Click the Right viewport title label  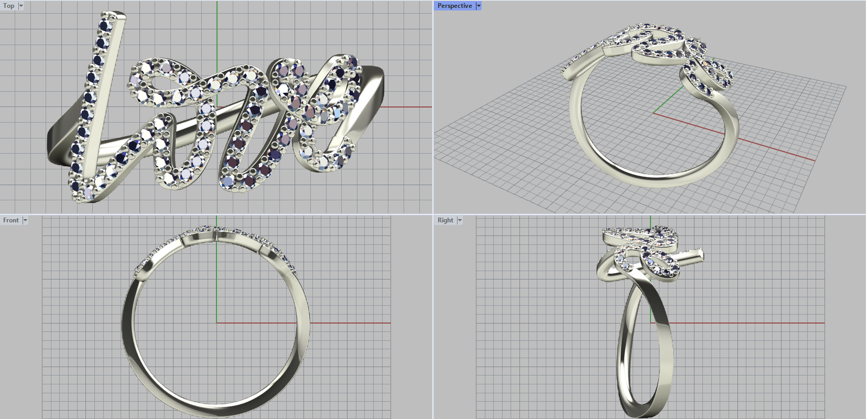[x=445, y=220]
